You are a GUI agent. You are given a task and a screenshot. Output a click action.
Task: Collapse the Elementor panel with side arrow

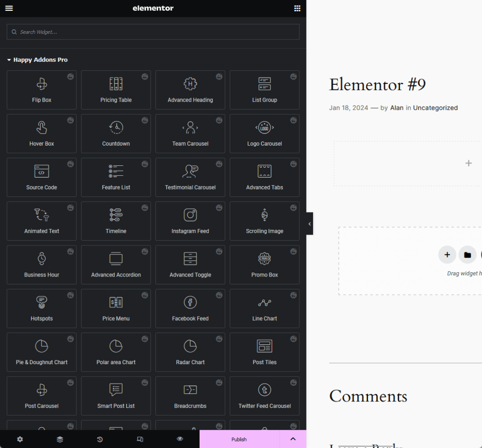click(x=310, y=224)
